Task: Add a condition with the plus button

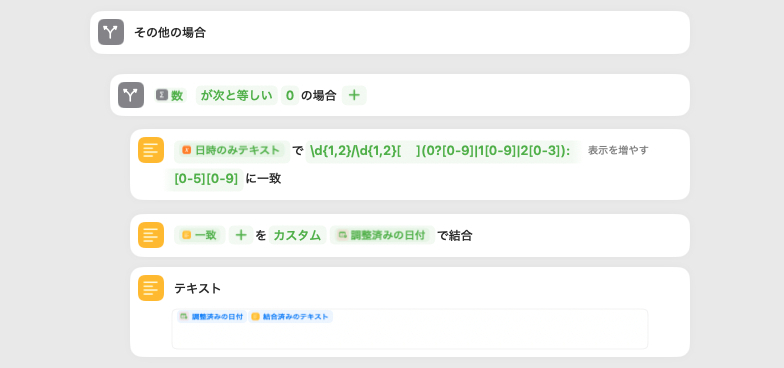Action: 354,96
